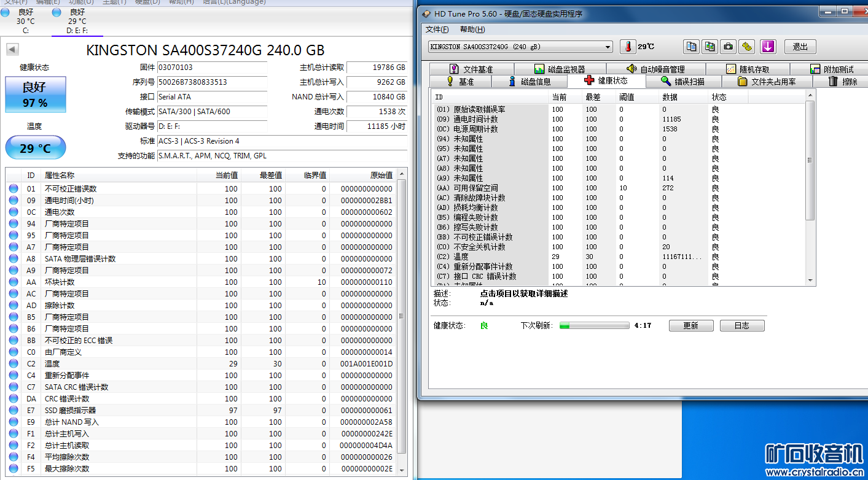Image resolution: width=868 pixels, height=480 pixels.
Task: Click the 良好 97 % health status button
Action: 35,95
